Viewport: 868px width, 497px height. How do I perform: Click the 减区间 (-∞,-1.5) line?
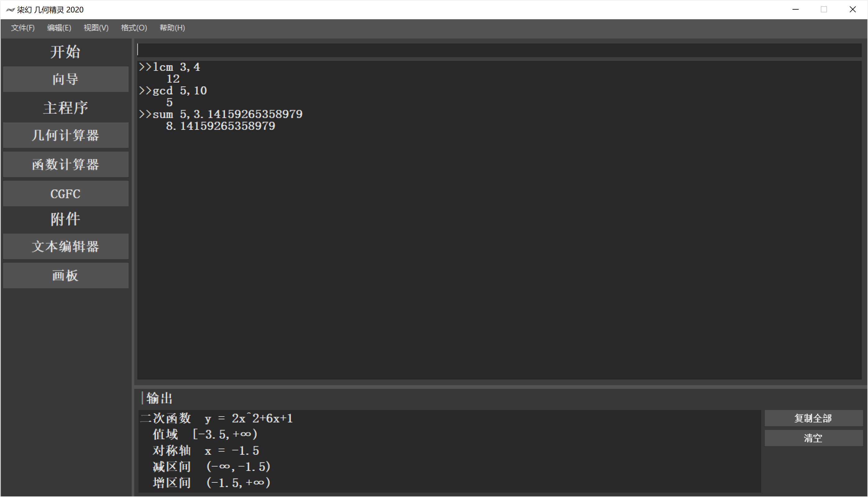point(212,467)
